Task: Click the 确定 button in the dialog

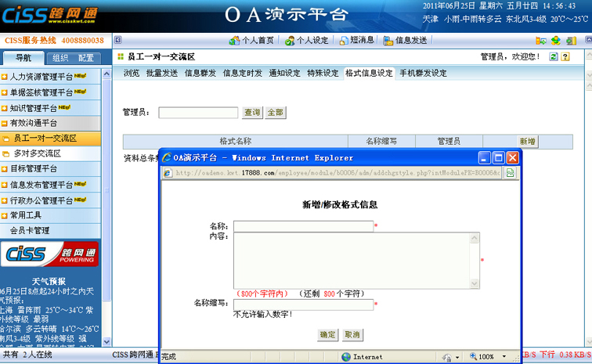Action: click(328, 334)
